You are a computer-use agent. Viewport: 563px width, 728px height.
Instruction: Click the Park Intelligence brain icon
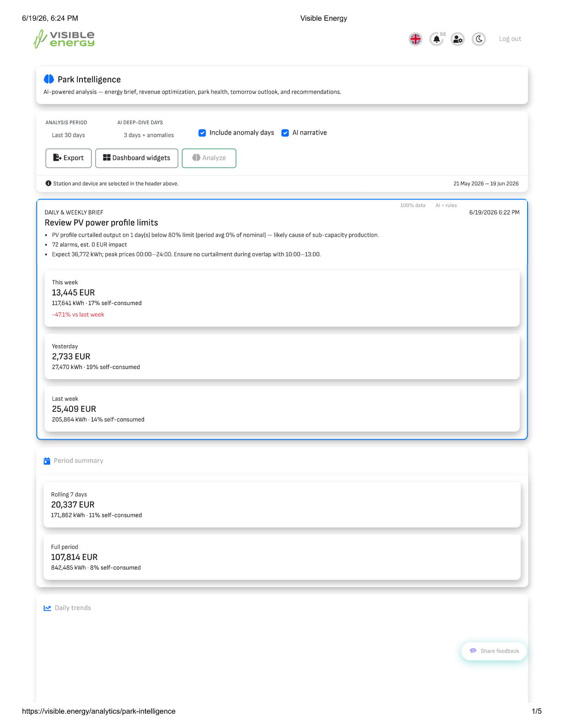(49, 79)
